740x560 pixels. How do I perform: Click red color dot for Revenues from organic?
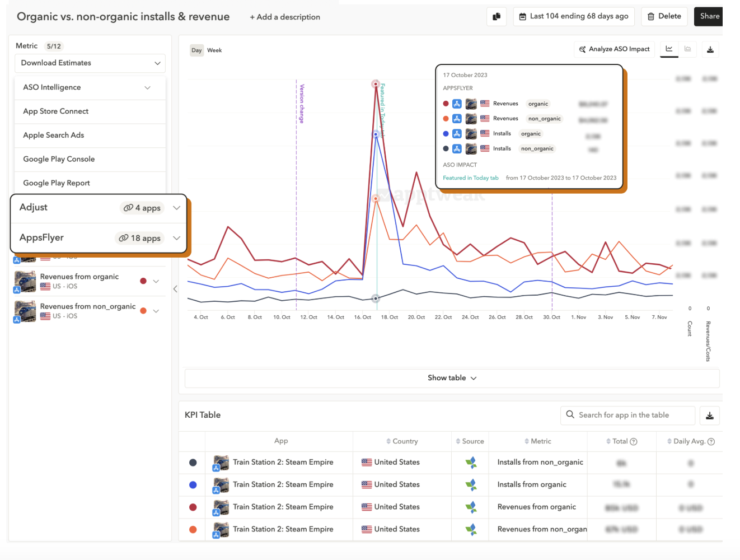click(x=143, y=281)
